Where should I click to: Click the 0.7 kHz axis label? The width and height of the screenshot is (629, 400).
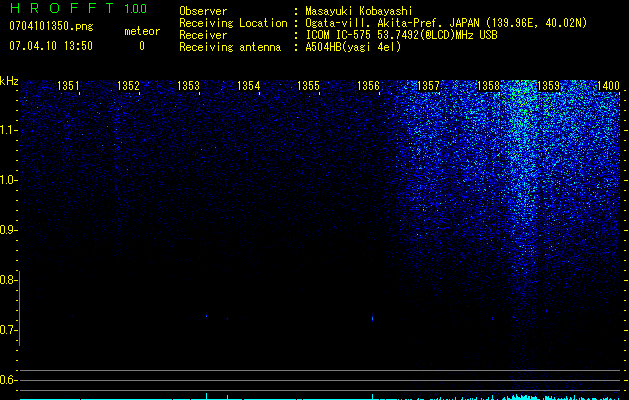click(8, 330)
